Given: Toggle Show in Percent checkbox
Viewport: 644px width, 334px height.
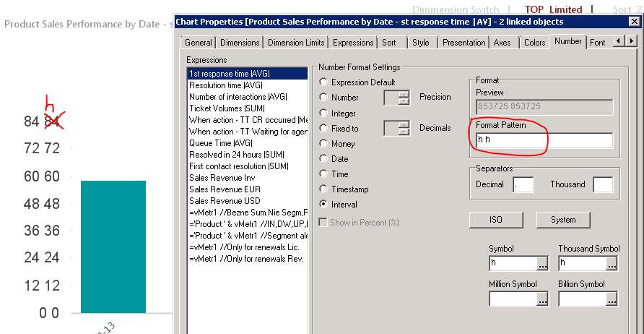Looking at the screenshot, I should (323, 222).
